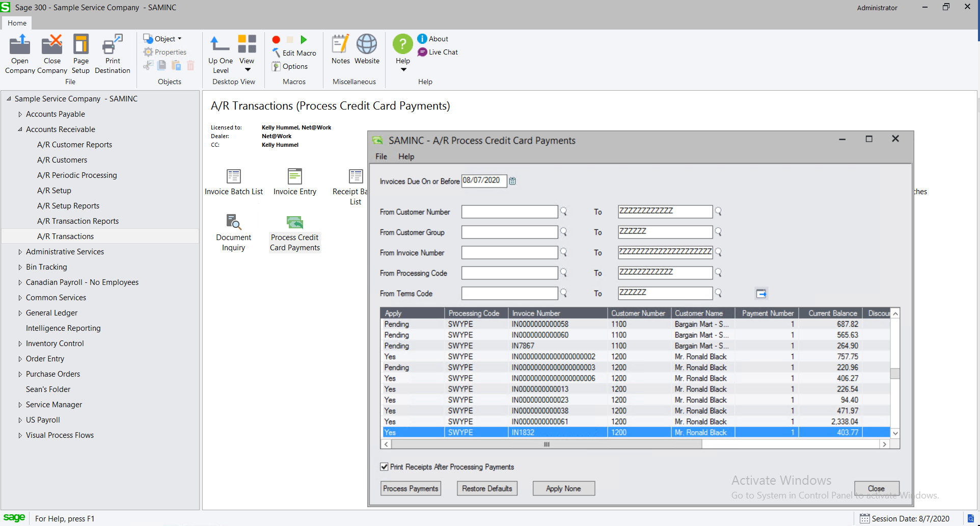Viewport: 980px width, 526px height.
Task: Click the sage logo in status bar
Action: (x=14, y=518)
